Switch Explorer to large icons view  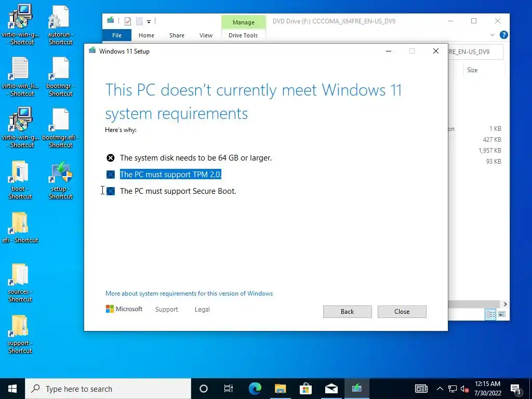pyautogui.click(x=502, y=314)
